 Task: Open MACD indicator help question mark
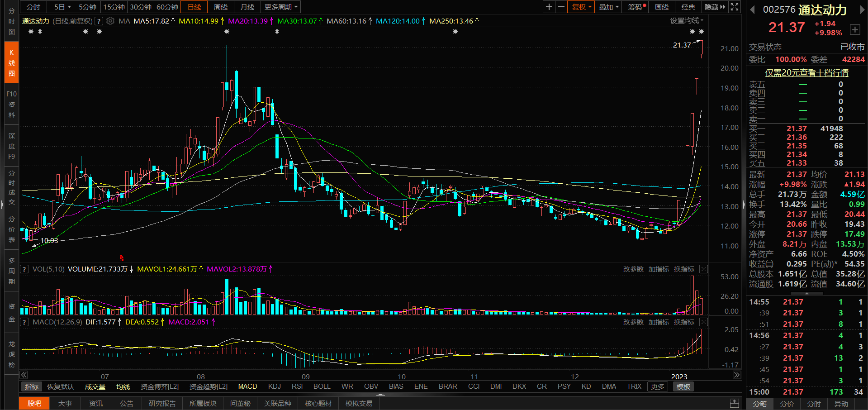click(x=24, y=322)
